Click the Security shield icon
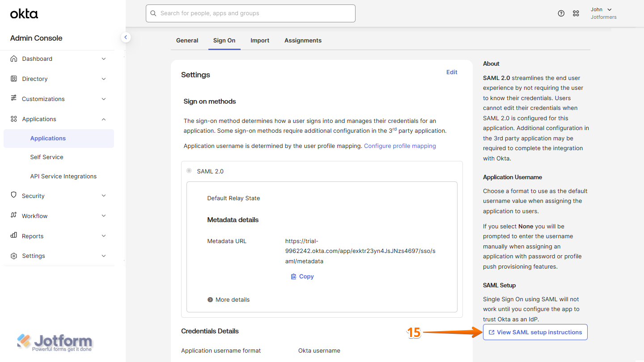644x362 pixels. pyautogui.click(x=14, y=196)
